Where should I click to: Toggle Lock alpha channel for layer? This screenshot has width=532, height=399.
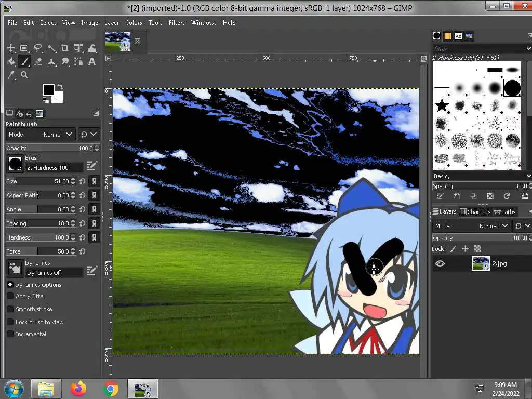click(x=478, y=249)
